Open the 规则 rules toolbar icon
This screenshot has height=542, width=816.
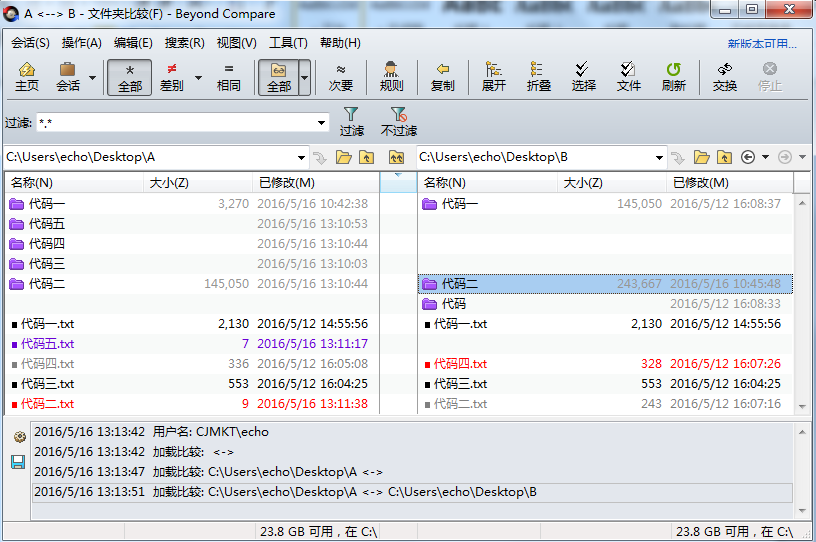click(x=391, y=77)
